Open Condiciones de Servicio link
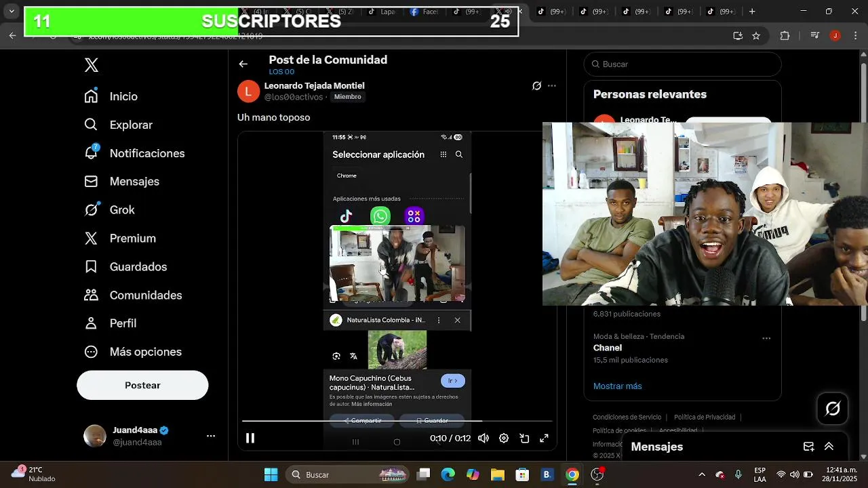This screenshot has height=488, width=868. click(627, 418)
